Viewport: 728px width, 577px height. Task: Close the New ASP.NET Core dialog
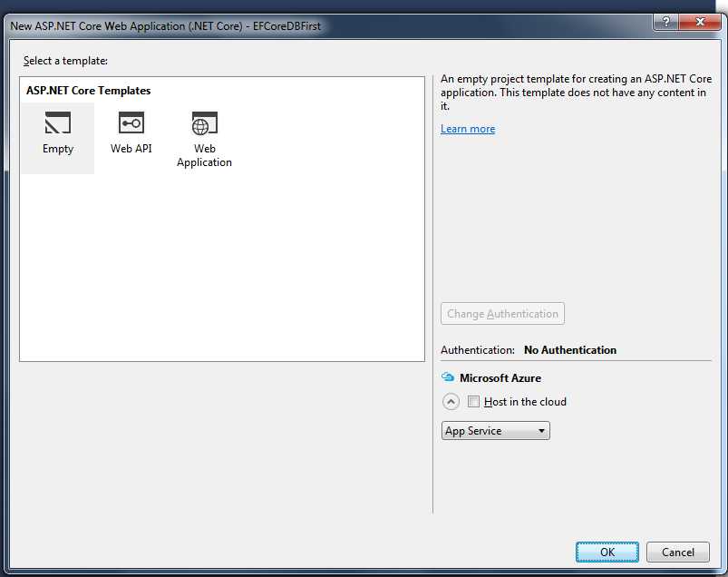700,22
